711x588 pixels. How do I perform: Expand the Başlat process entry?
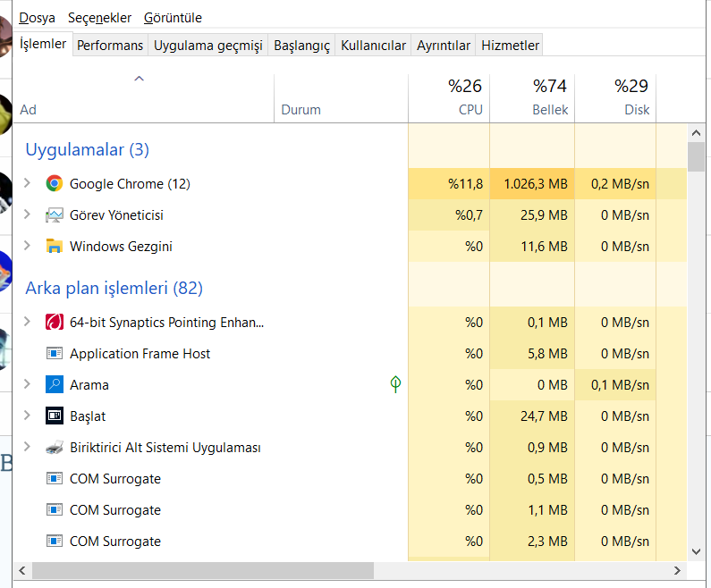(x=27, y=416)
